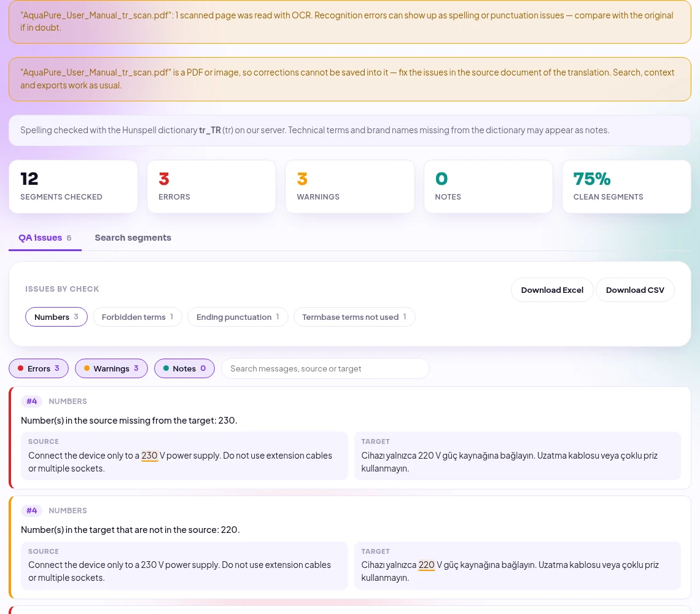Filter issues by Ending punctuation check
The height and width of the screenshot is (614, 700).
238,317
